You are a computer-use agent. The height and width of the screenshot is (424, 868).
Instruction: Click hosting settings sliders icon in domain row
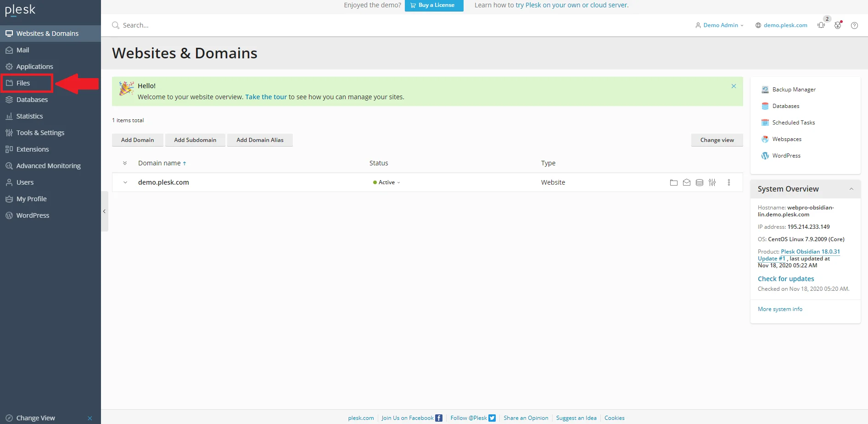(712, 182)
